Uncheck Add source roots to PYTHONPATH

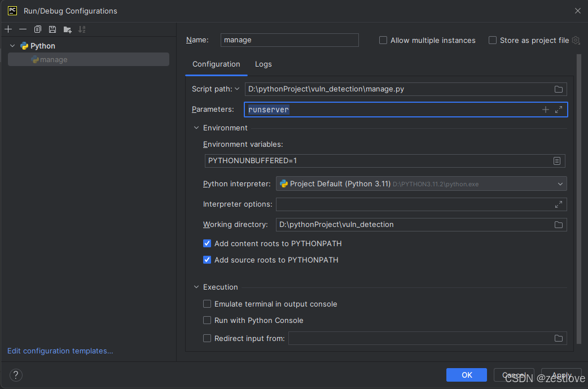(x=207, y=260)
